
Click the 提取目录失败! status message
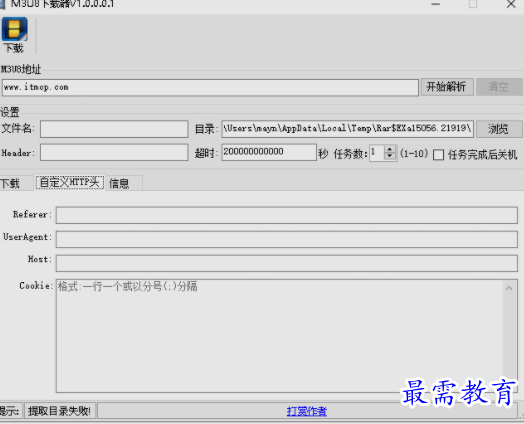(x=60, y=411)
